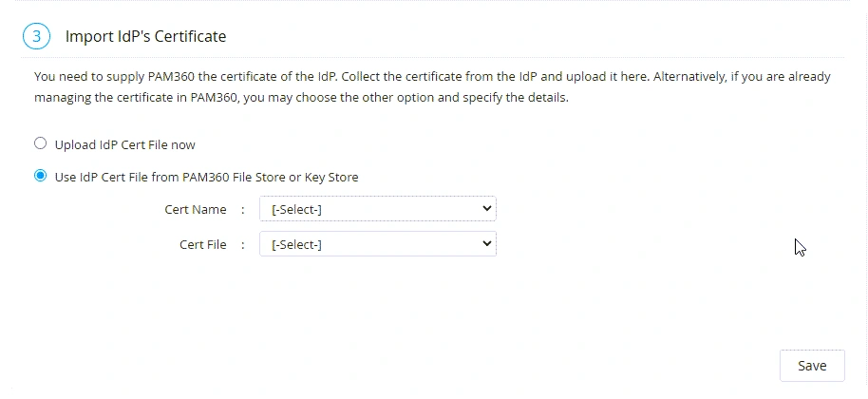Click the "Upload IdP Cert File now" label text

coord(124,145)
